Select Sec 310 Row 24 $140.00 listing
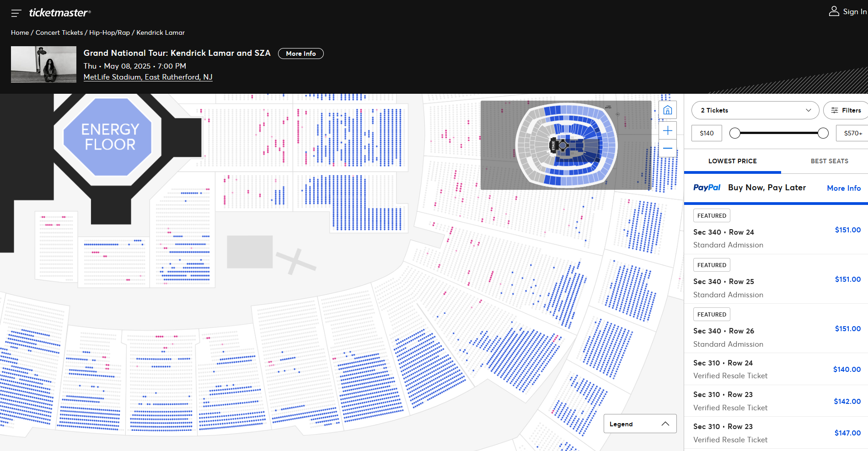Image resolution: width=868 pixels, height=451 pixels. click(776, 369)
